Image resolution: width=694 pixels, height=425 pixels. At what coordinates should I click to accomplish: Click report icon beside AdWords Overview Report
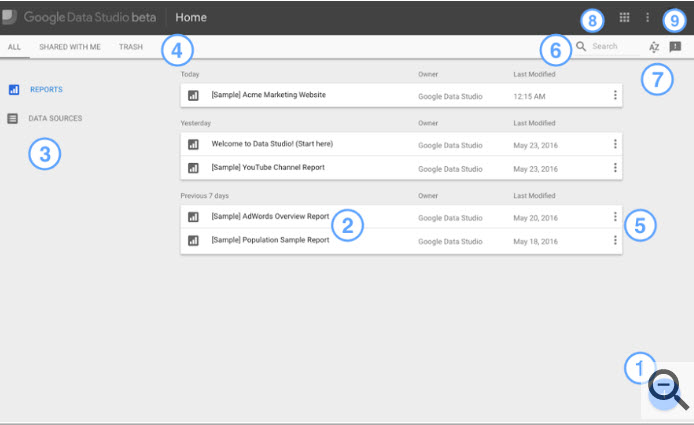tap(193, 216)
